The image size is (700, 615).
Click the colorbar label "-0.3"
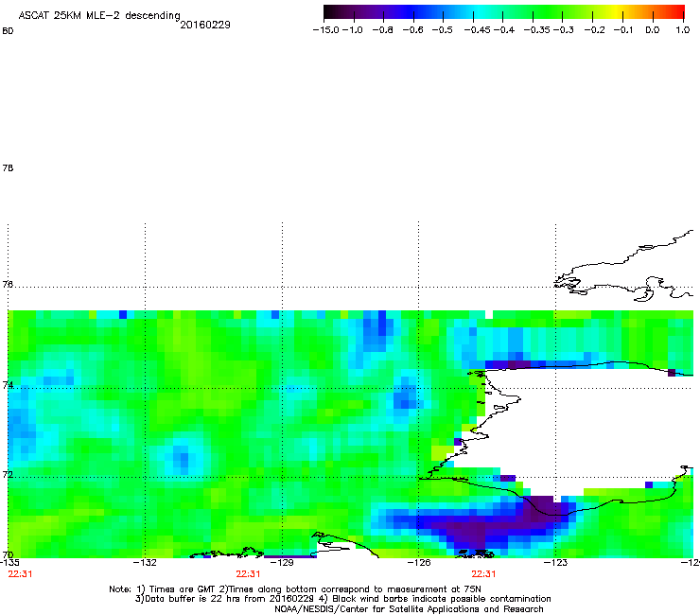pos(564,30)
